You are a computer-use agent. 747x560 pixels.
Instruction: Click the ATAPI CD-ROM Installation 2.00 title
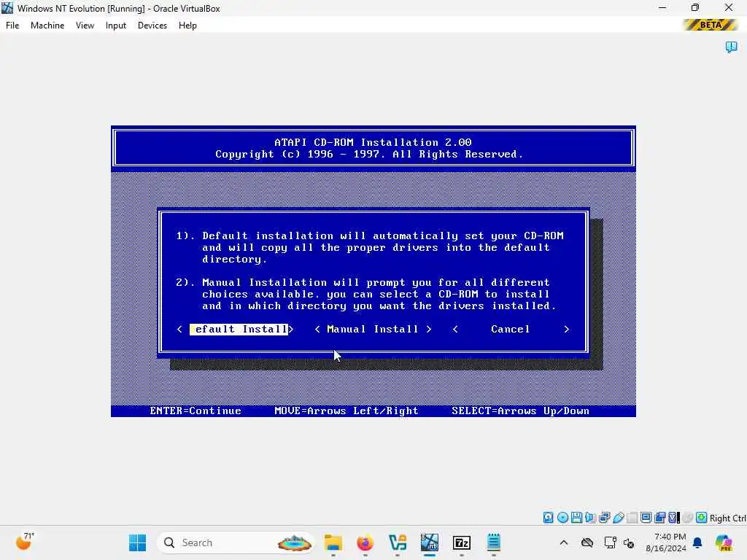[x=373, y=142]
